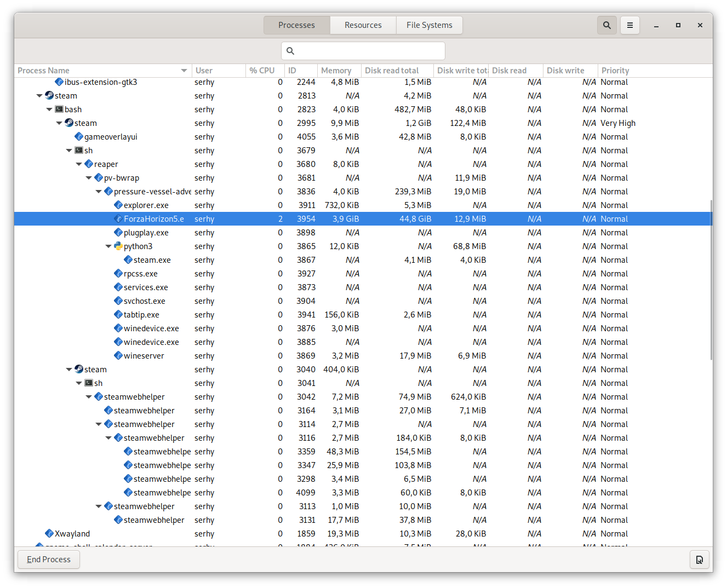
Task: Click the services.exe process icon
Action: 118,287
